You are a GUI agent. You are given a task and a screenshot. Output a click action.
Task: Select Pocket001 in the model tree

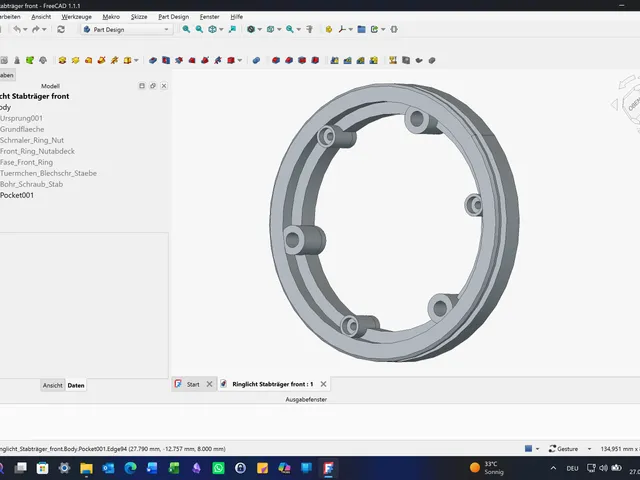coord(17,195)
